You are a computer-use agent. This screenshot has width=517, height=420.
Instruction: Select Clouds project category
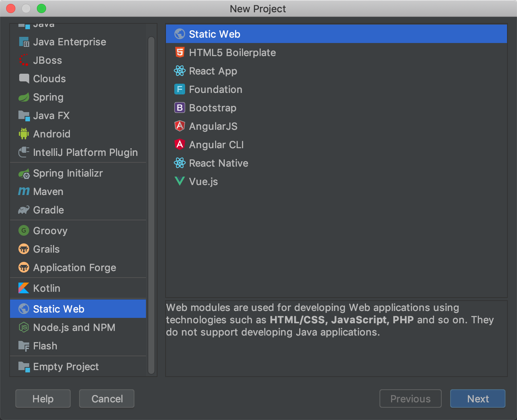78,79
